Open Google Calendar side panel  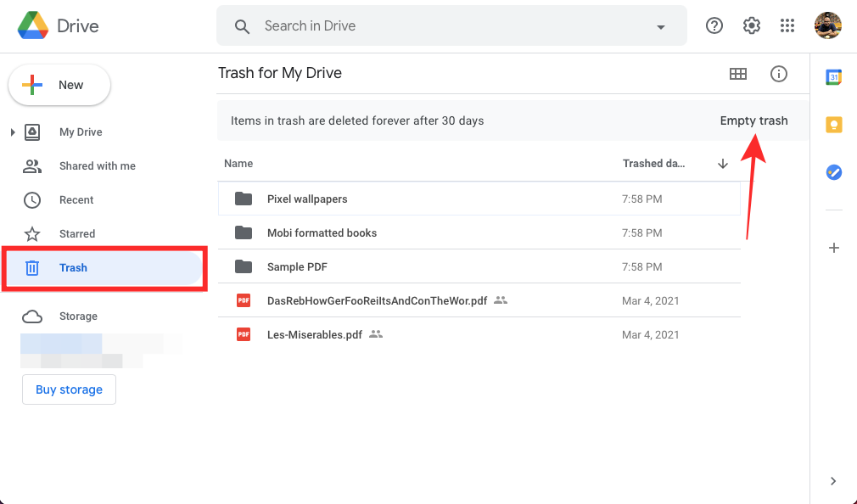(x=833, y=77)
